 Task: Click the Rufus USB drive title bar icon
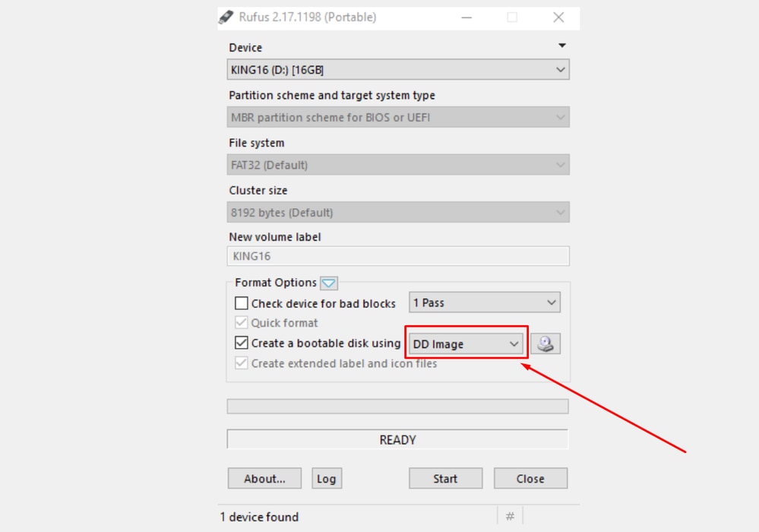226,17
